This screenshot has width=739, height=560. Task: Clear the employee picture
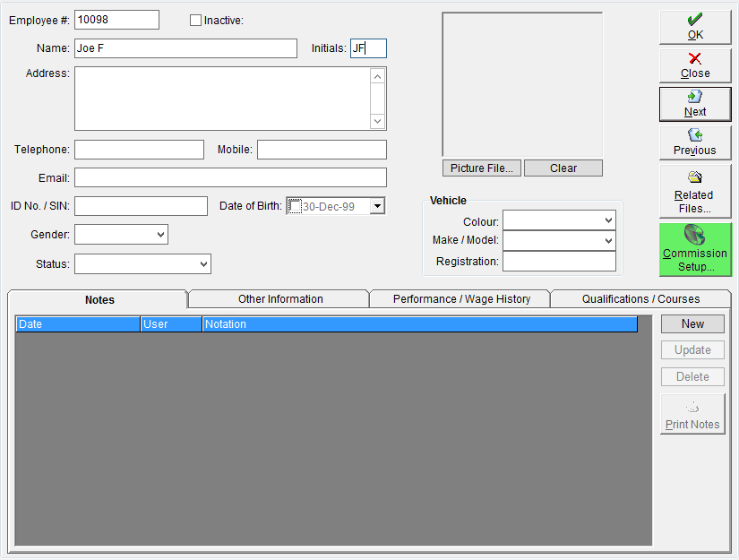tap(563, 168)
